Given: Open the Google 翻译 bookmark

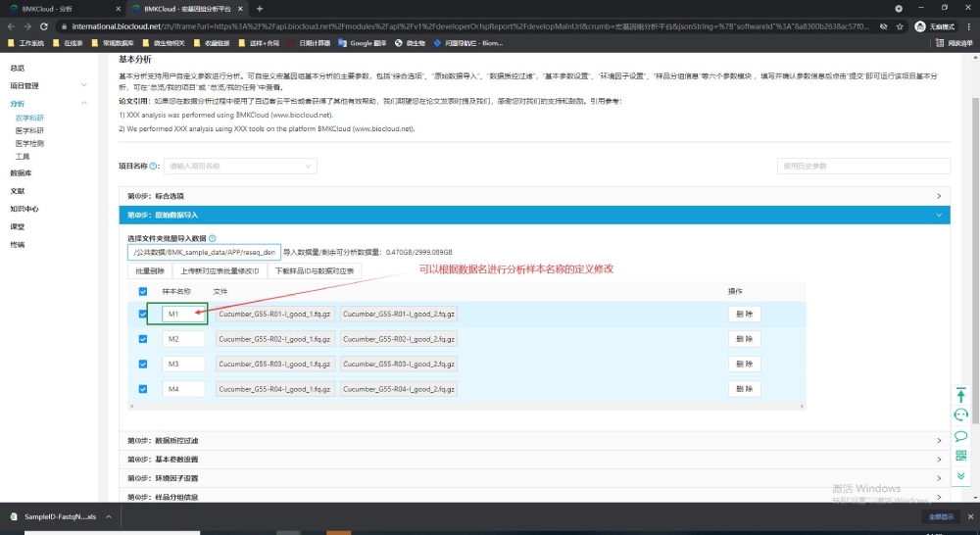Looking at the screenshot, I should 362,43.
